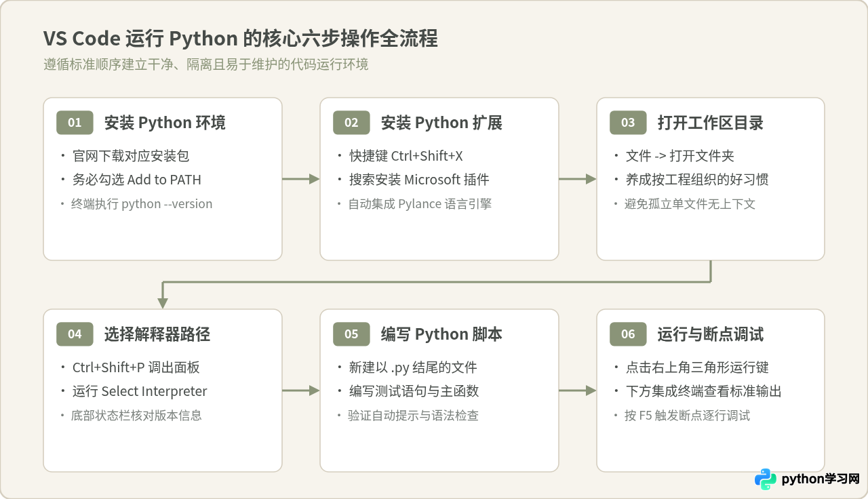Click the line "Ctrl+Shift+P 调出面板"

click(x=136, y=367)
